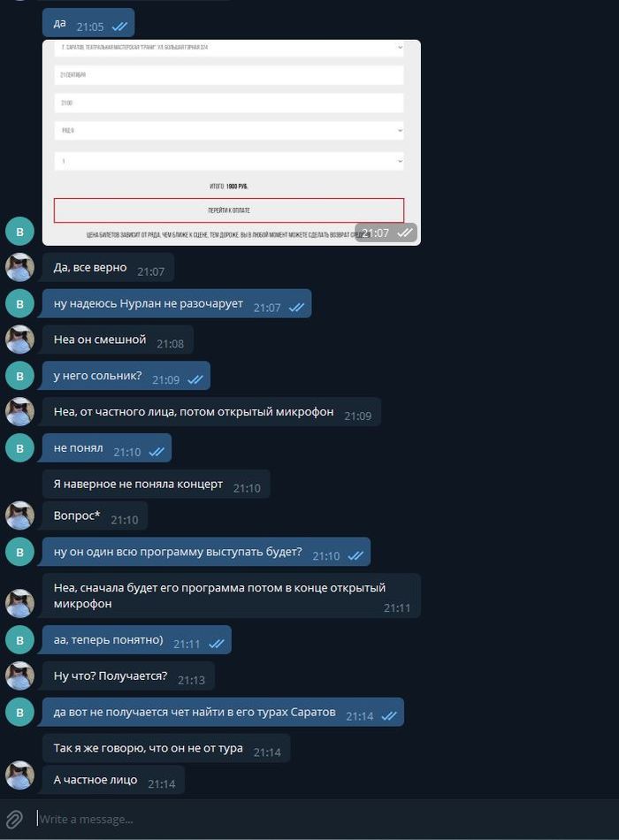
Task: Click the photo avatar next to 'Неа он смешной'
Action: (19, 340)
